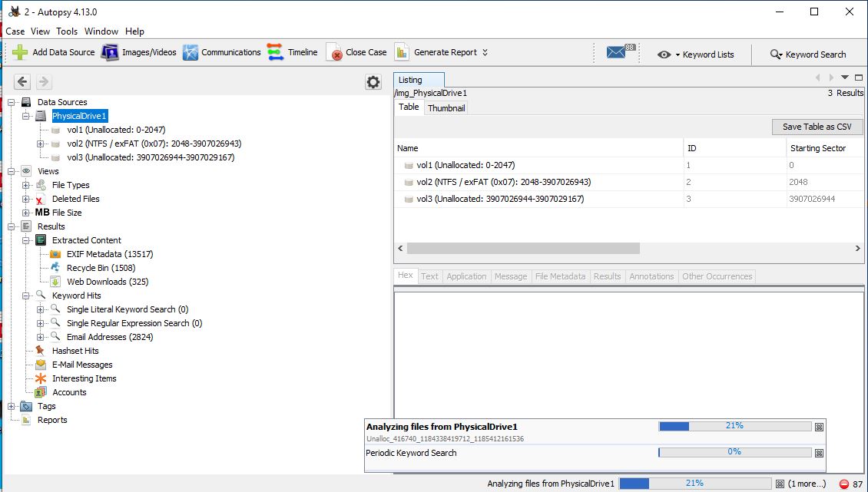Click the status bar 21% progress bar
This screenshot has height=492, width=868.
point(695,483)
